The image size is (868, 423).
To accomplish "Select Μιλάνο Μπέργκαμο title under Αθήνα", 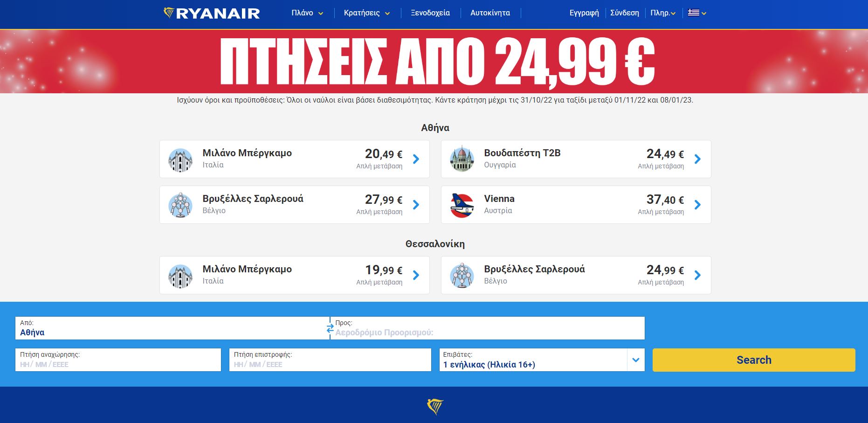I will (x=247, y=153).
